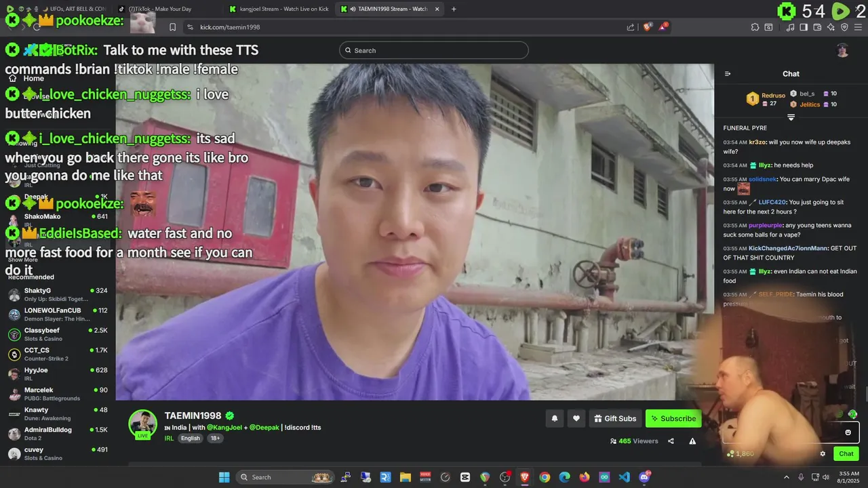Open LONEWOLFanCUB recommended channel
The image size is (868, 488).
tap(58, 314)
